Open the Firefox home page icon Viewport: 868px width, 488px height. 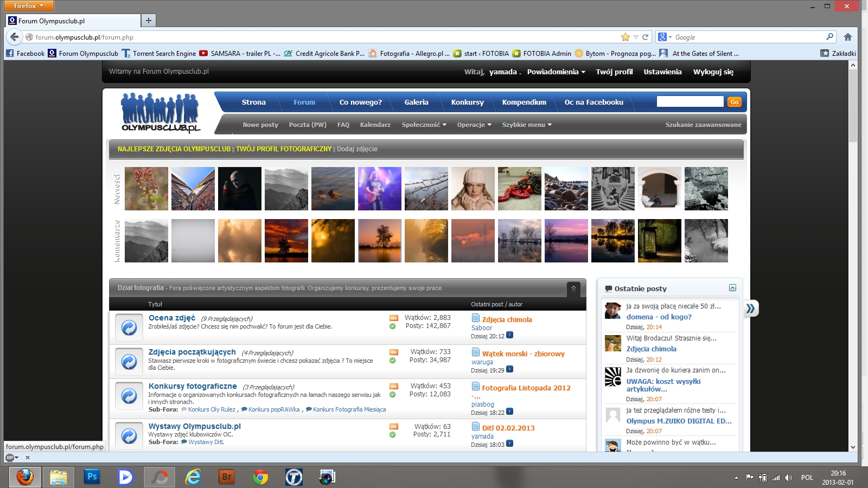(848, 37)
